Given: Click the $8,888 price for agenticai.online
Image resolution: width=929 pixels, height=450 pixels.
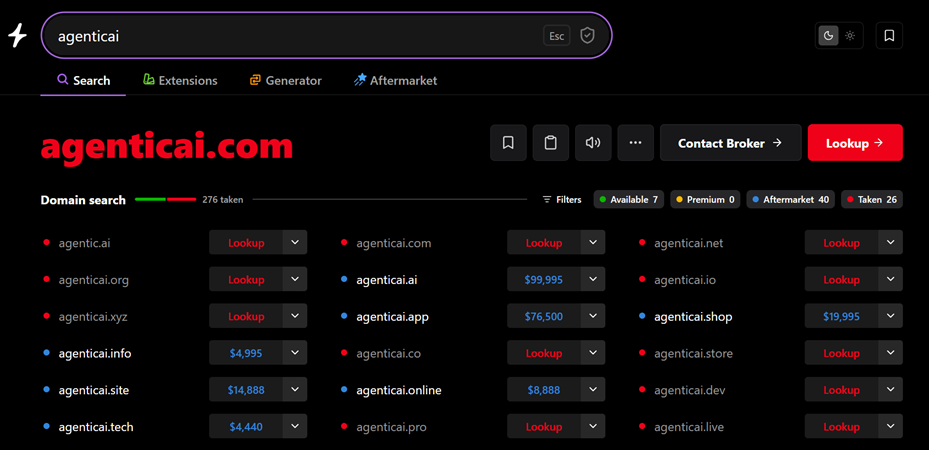Looking at the screenshot, I should (544, 390).
